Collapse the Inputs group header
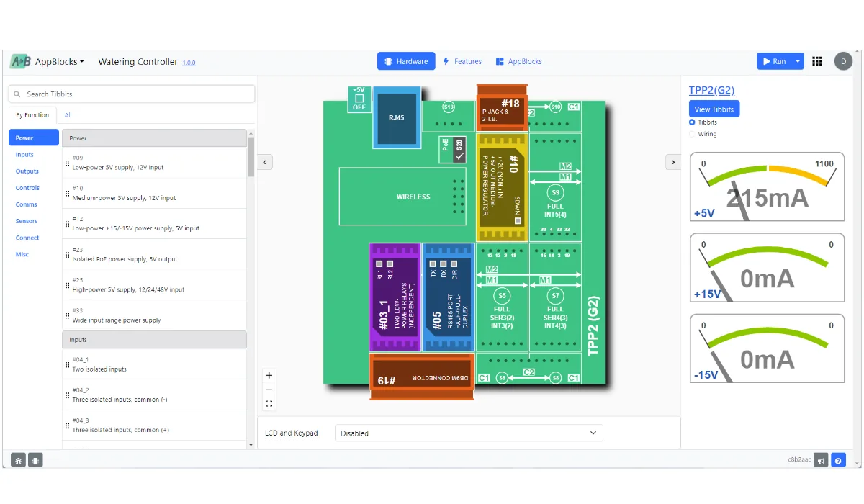The image size is (864, 504). (x=154, y=339)
